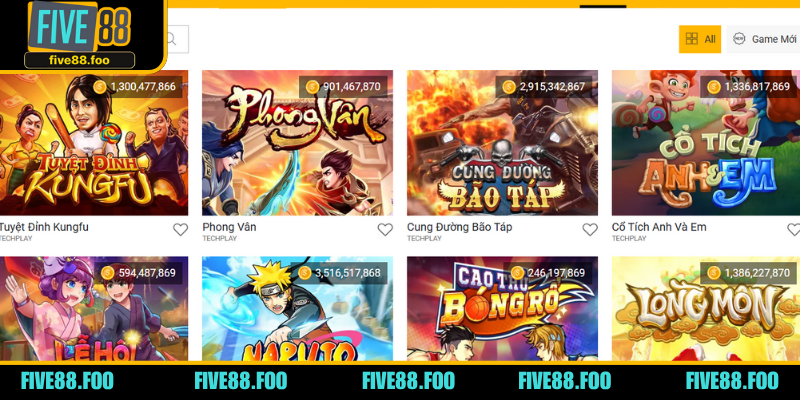Click the NEW badge icon beside Game Mới
Screen dimensions: 800x400
(x=739, y=39)
